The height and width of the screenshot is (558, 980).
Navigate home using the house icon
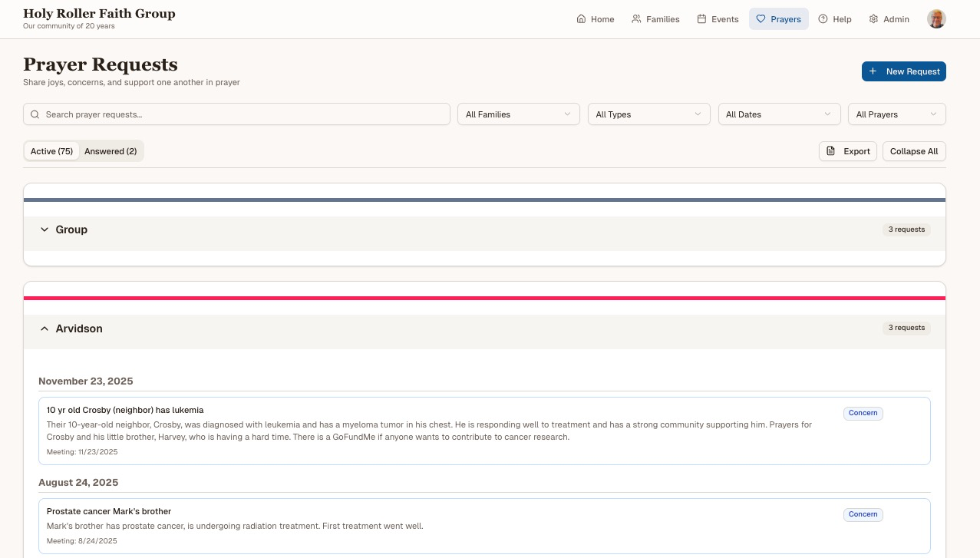point(581,19)
